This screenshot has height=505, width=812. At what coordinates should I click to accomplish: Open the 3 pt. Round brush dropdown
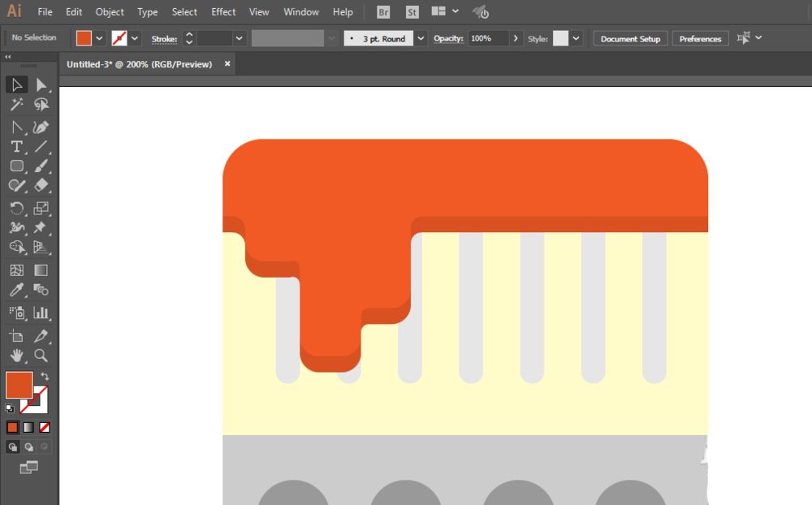[x=421, y=38]
